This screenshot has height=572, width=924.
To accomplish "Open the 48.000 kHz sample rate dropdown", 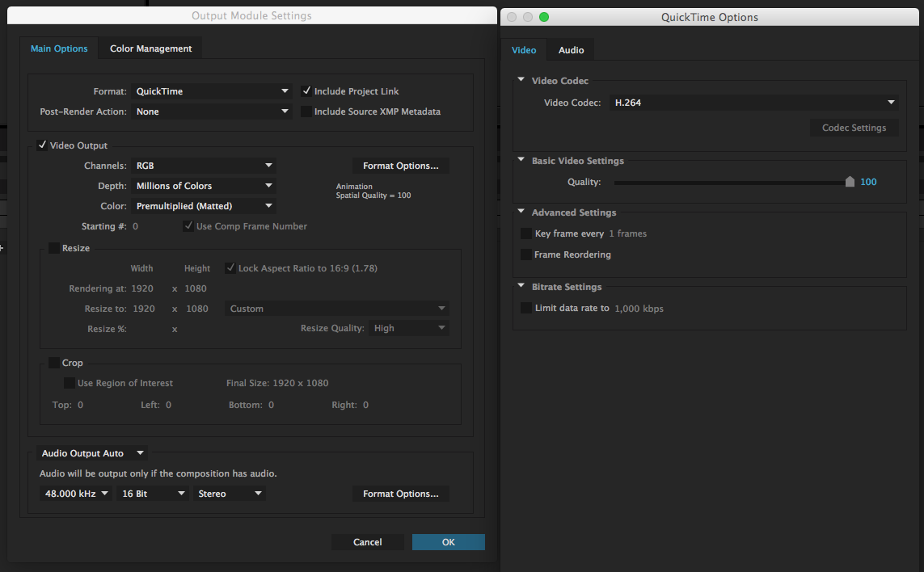I will coord(76,493).
